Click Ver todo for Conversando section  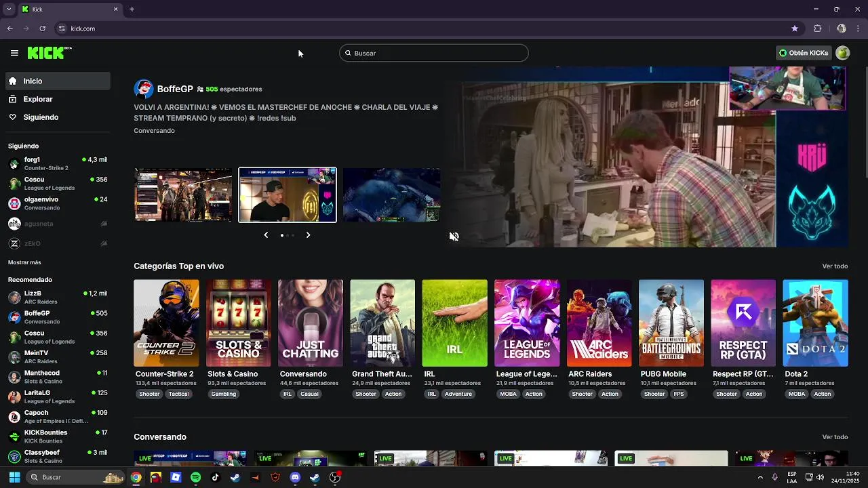[x=835, y=437]
